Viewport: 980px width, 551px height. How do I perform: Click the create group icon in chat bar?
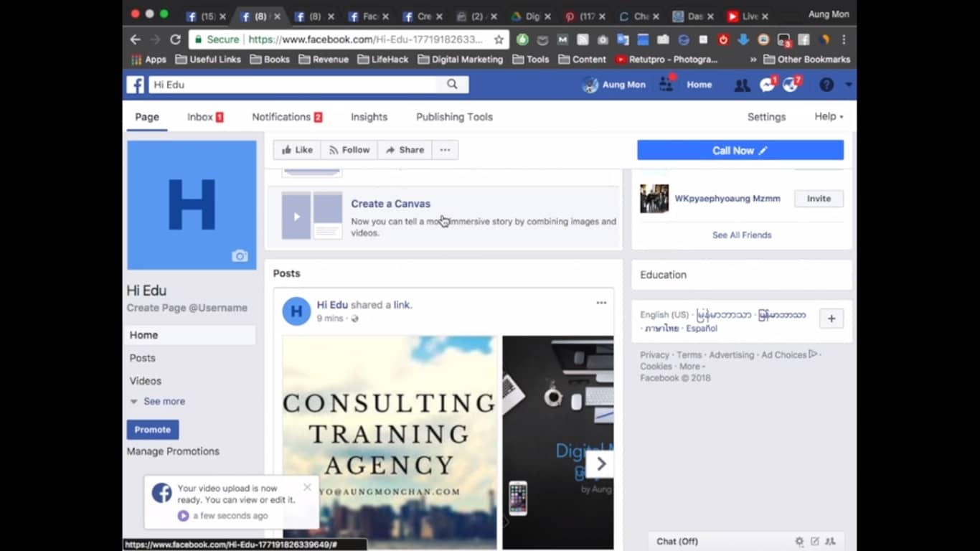(831, 542)
